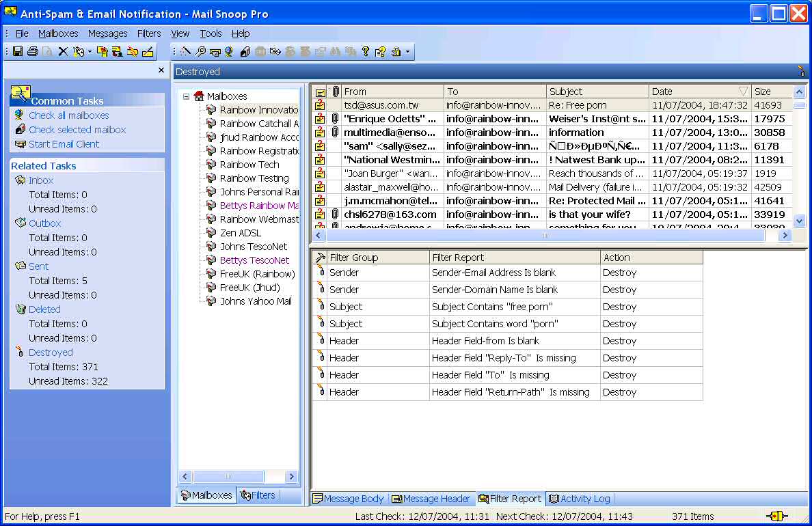
Task: Click the message list scroll down arrow
Action: [800, 221]
